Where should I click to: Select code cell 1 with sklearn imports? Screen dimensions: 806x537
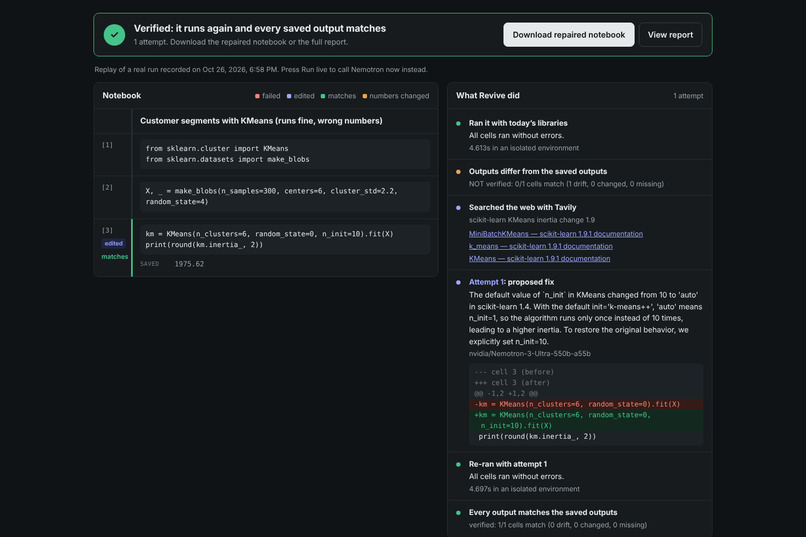[285, 154]
